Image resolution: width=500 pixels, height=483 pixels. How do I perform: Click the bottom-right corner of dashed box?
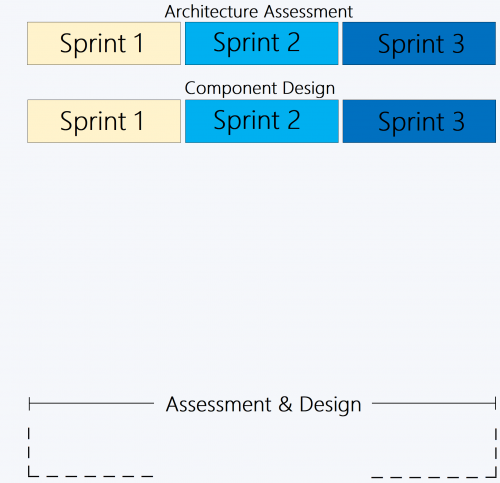tap(495, 476)
